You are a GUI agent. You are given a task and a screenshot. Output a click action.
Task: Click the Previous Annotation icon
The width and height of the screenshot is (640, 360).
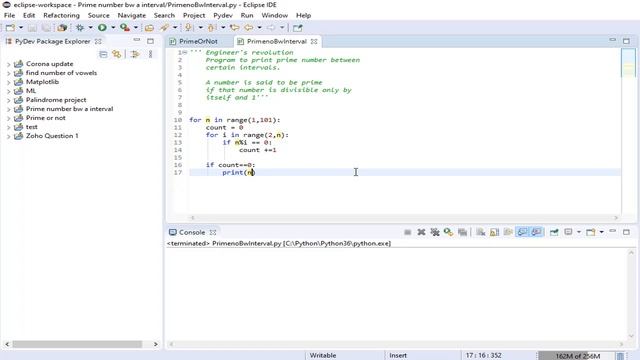[x=211, y=28]
